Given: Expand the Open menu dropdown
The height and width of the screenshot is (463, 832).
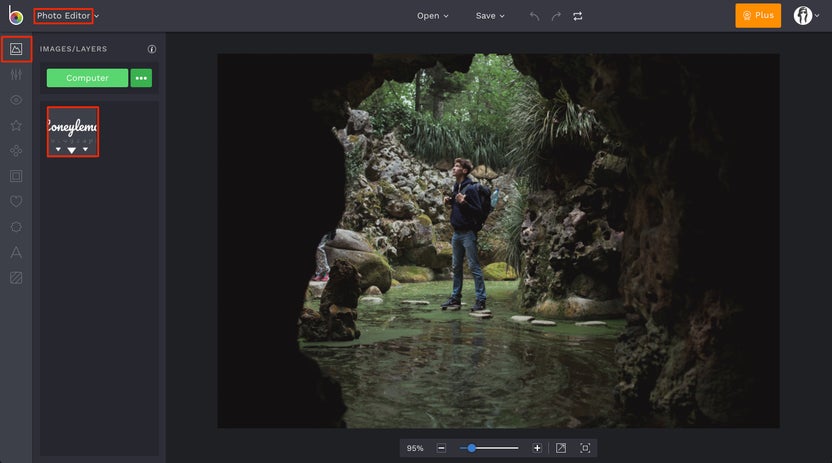Looking at the screenshot, I should 432,16.
